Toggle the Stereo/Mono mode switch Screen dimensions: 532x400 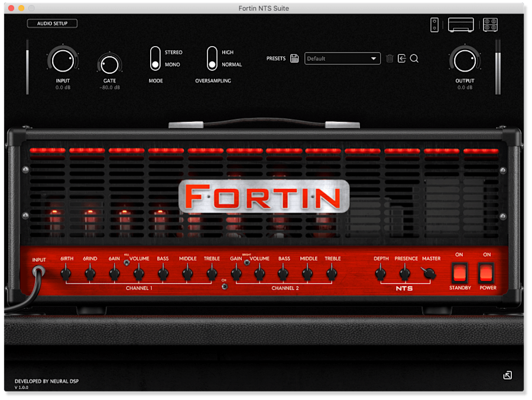click(155, 58)
